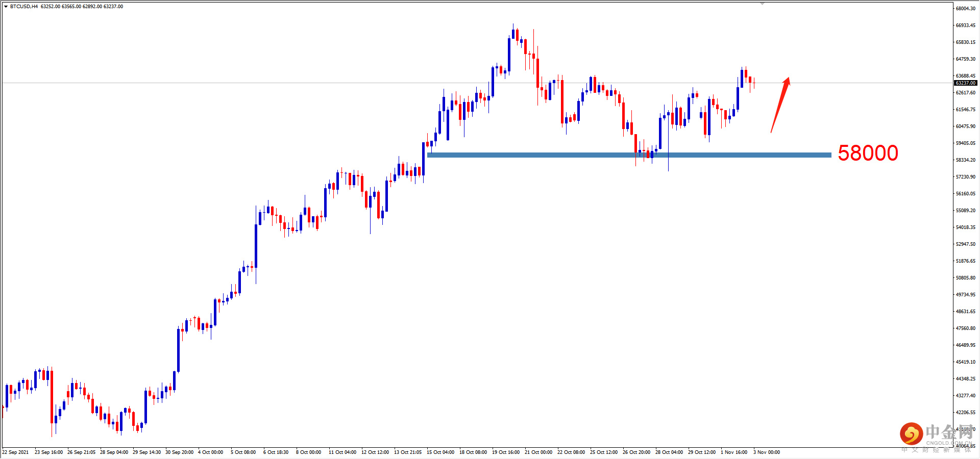The width and height of the screenshot is (980, 459).
Task: Click time axis label 23 Sep 16:00
Action: 48,452
